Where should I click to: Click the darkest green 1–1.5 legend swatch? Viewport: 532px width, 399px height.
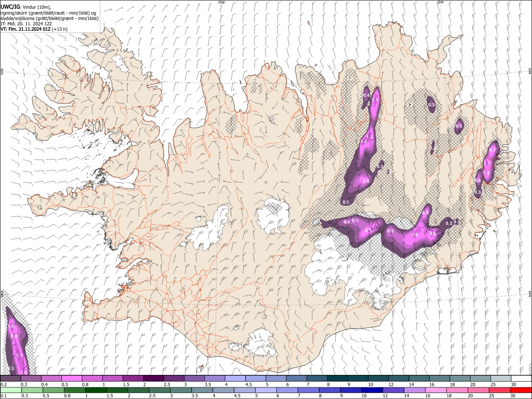96,390
